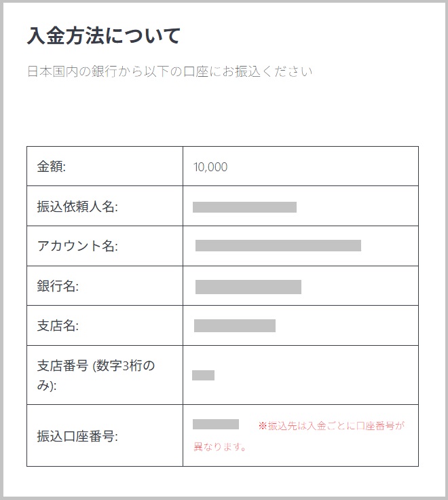Click the masked 支店番号 value
This screenshot has height=500, width=448.
coord(204,375)
